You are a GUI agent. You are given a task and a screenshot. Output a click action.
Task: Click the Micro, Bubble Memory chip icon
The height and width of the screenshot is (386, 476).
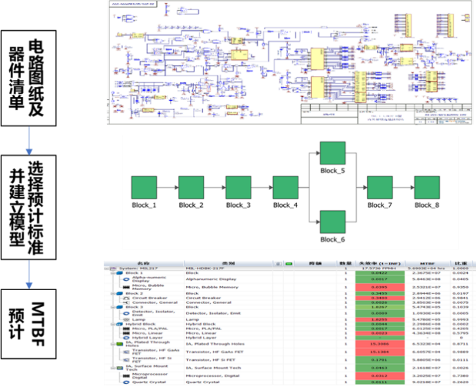126,287
